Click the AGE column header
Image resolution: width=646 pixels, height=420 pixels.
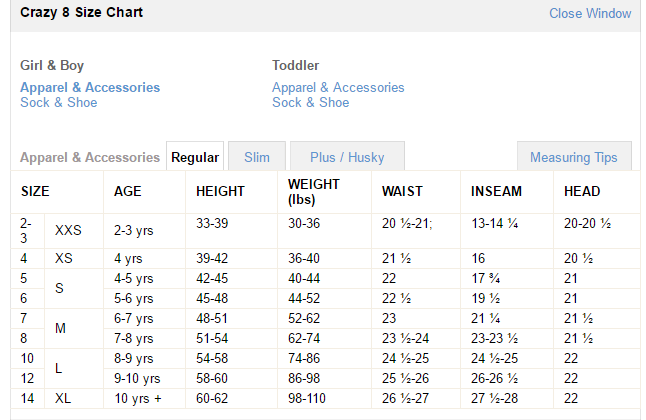[x=128, y=191]
